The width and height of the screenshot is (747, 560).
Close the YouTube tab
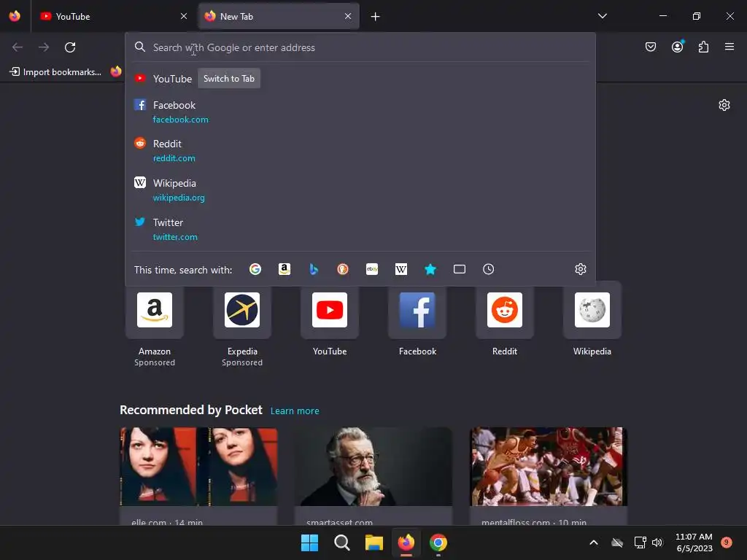184,16
